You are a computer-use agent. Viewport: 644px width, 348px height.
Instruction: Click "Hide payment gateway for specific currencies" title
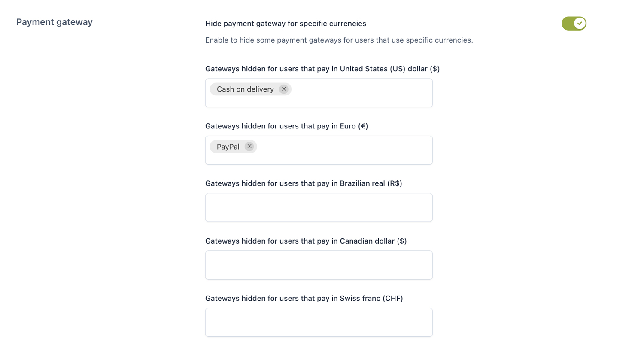coord(286,23)
